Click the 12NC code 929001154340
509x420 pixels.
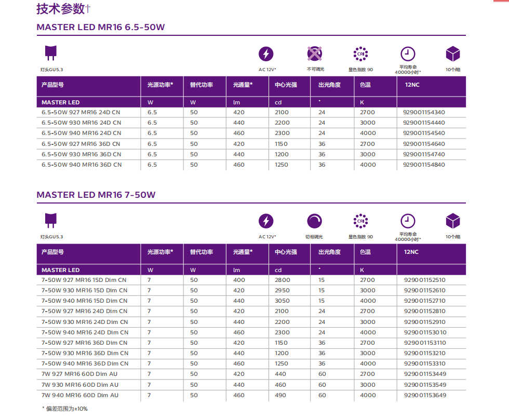[424, 112]
